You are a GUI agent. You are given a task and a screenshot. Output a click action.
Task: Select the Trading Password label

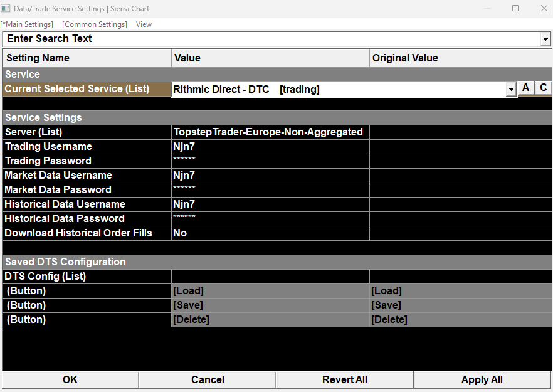(87, 161)
